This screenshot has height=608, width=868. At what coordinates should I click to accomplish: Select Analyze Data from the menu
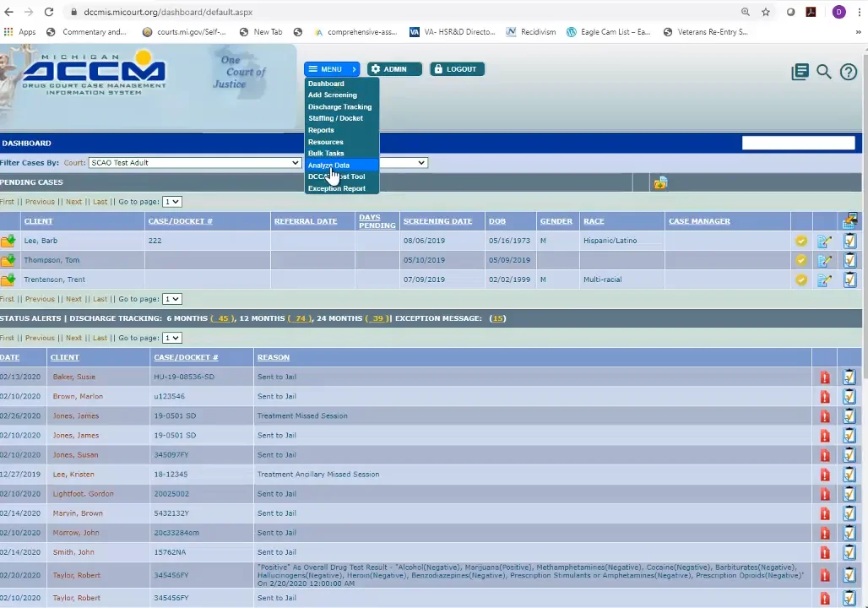(x=328, y=166)
